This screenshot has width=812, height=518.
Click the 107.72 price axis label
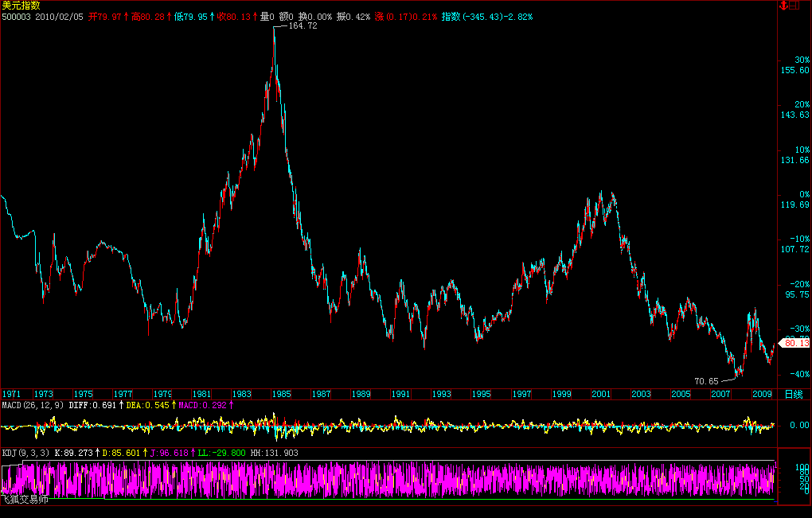(795, 249)
